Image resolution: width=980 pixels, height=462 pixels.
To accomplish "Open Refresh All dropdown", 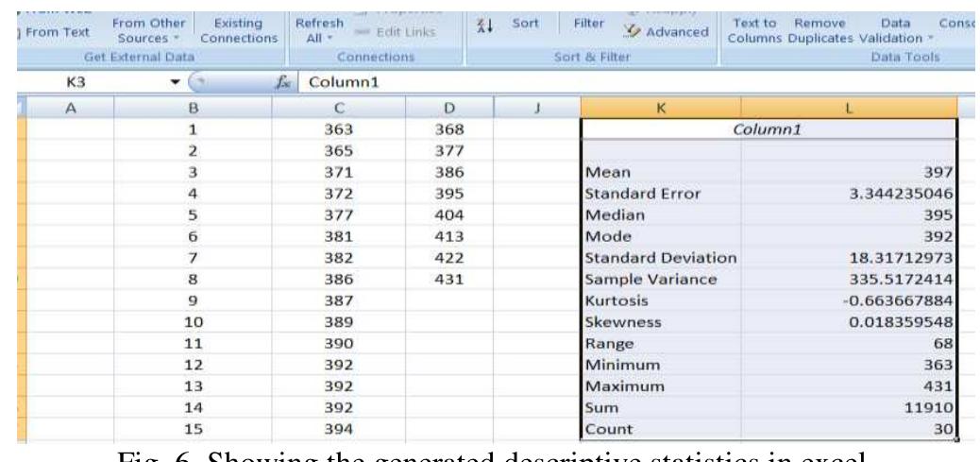I will [x=319, y=30].
